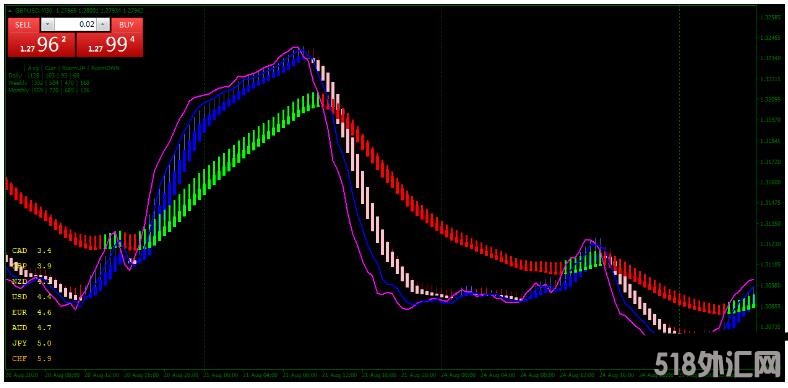Viewport: 788px width, 388px height.
Task: Click the red SELL button
Action: pos(23,25)
